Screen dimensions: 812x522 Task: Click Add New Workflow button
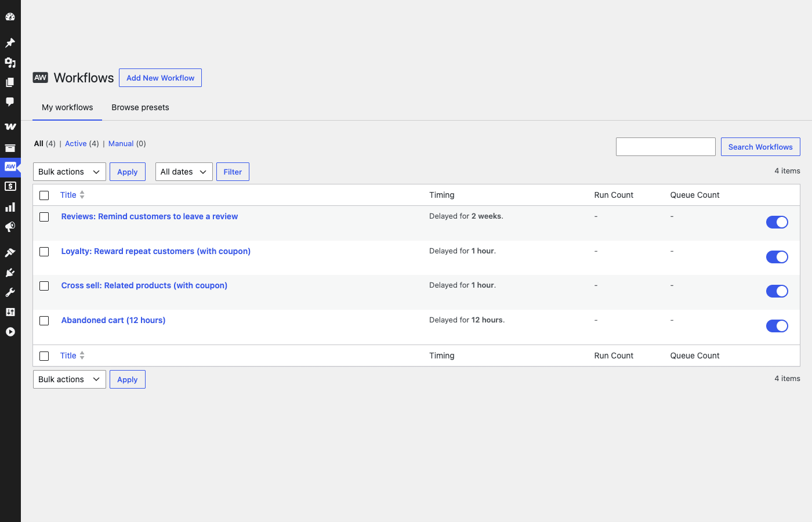(x=161, y=78)
